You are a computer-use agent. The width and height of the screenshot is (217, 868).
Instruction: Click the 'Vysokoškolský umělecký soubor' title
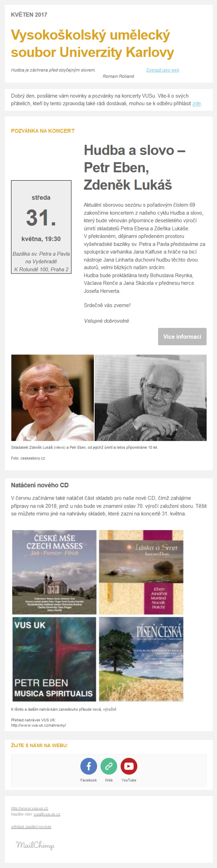(x=92, y=43)
